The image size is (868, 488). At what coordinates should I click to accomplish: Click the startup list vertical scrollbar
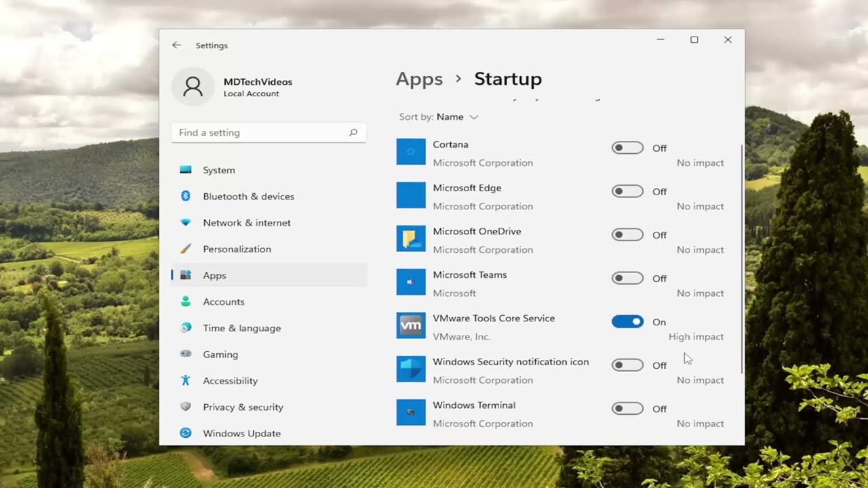742,258
